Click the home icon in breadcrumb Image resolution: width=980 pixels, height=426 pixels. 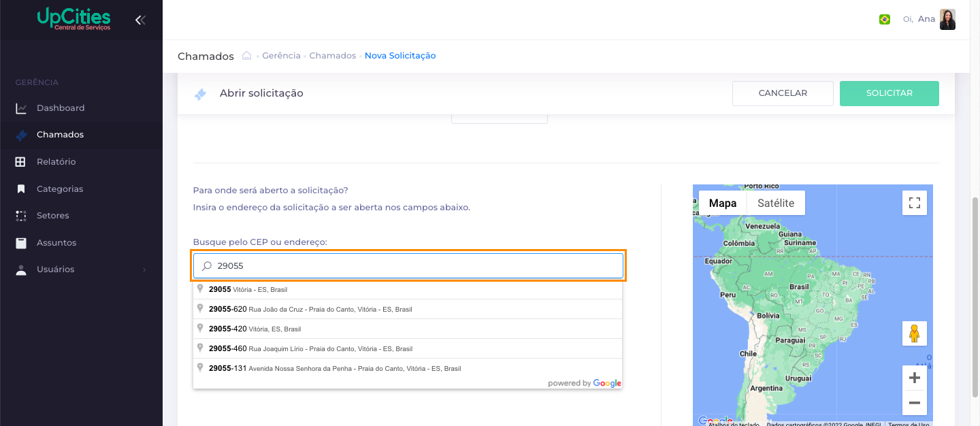pyautogui.click(x=247, y=56)
